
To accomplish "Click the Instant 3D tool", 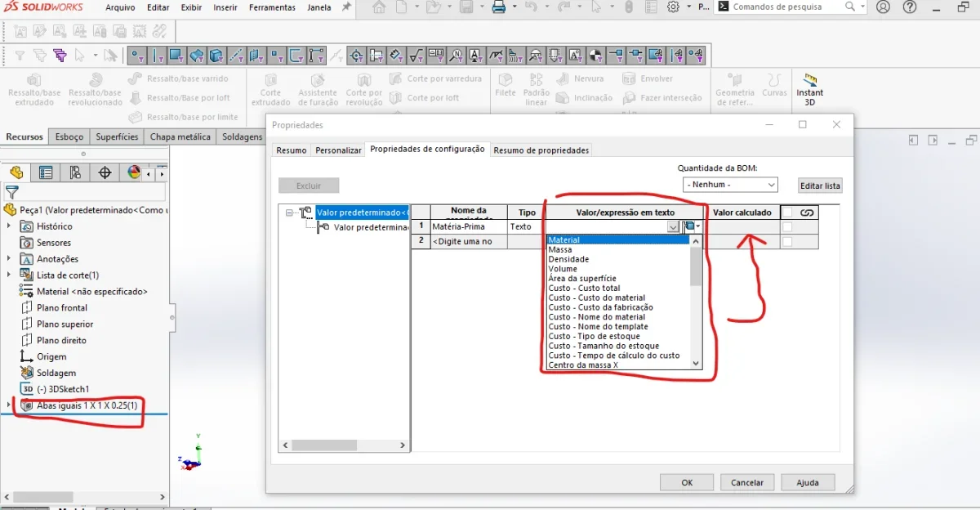I will 809,91.
